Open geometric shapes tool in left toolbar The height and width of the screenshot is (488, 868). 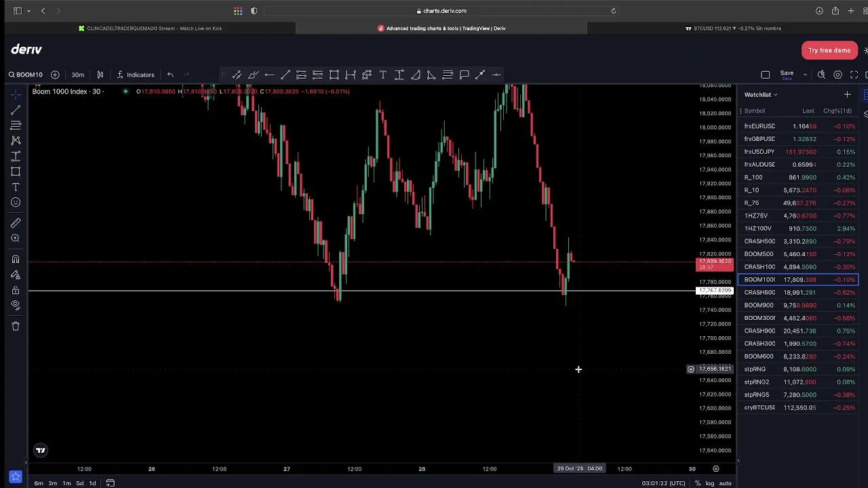(16, 171)
